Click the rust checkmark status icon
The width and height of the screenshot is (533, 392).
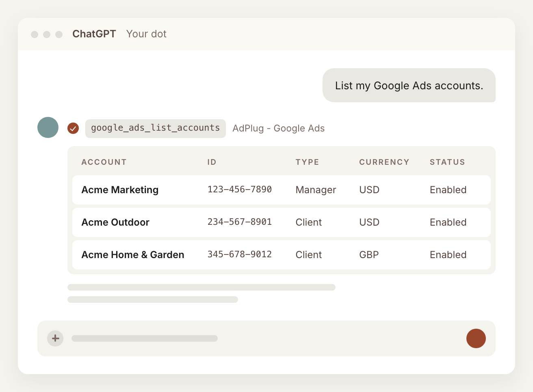(x=73, y=128)
